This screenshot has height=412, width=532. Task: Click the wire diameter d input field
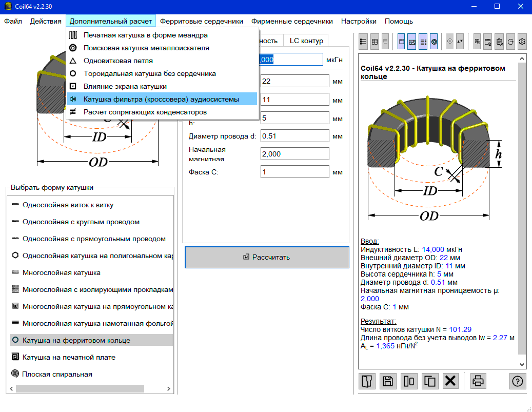[294, 136]
